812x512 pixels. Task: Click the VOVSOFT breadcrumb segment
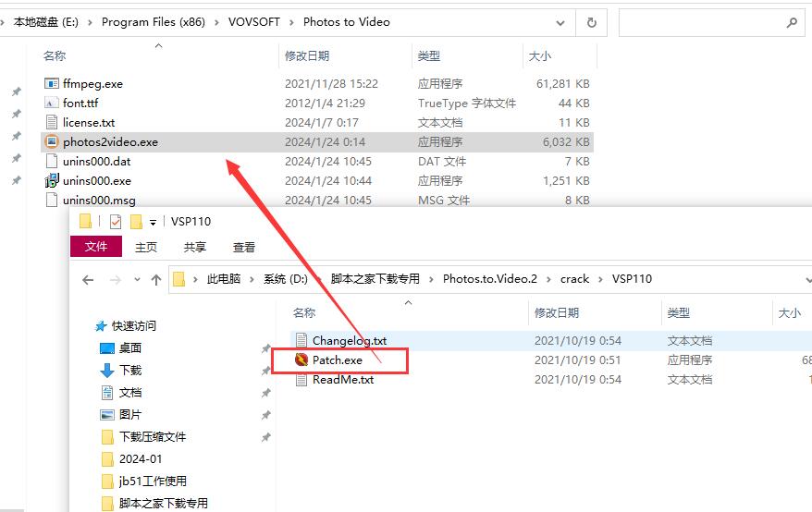pos(253,22)
